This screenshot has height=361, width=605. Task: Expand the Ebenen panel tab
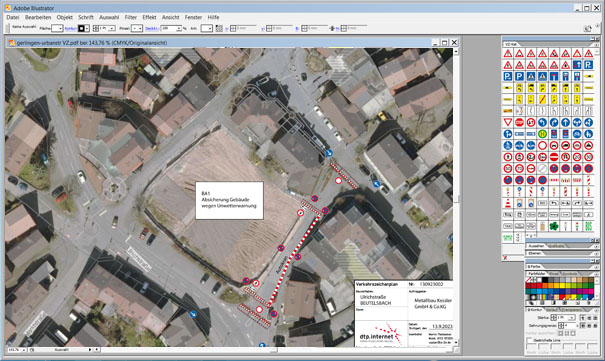click(534, 253)
